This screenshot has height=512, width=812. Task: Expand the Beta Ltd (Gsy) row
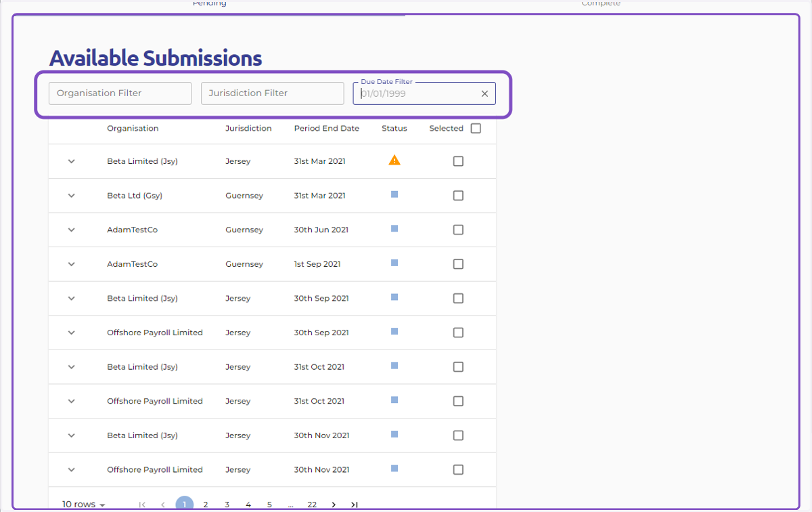click(71, 196)
